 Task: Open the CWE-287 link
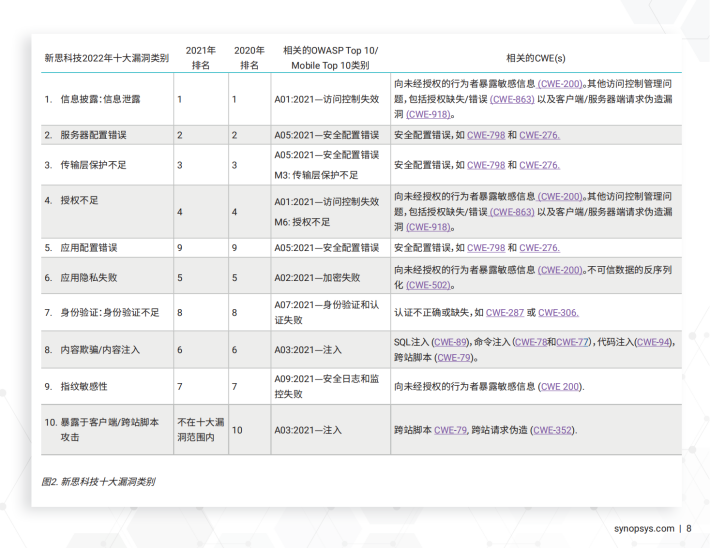pyautogui.click(x=506, y=312)
